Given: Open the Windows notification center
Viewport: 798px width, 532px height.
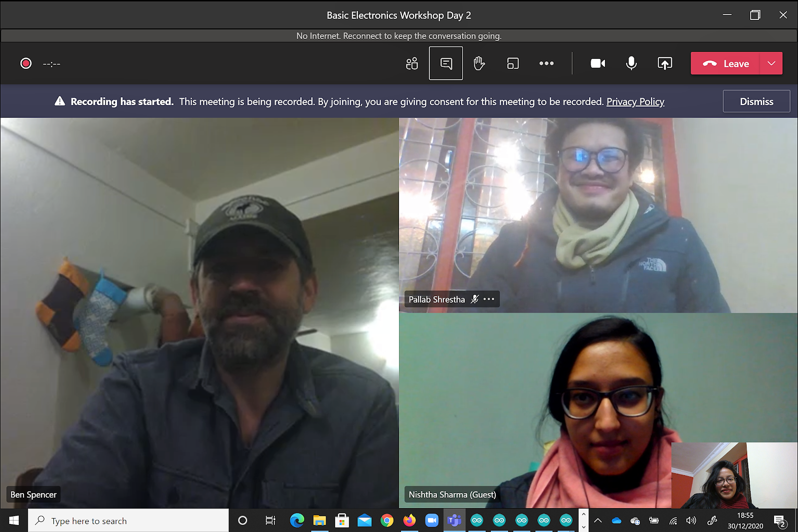Looking at the screenshot, I should 780,522.
